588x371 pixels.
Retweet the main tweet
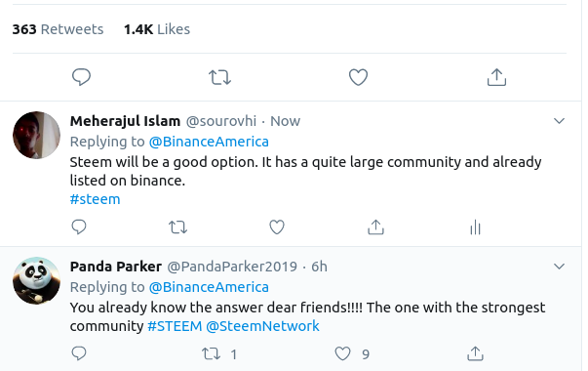[x=219, y=77]
